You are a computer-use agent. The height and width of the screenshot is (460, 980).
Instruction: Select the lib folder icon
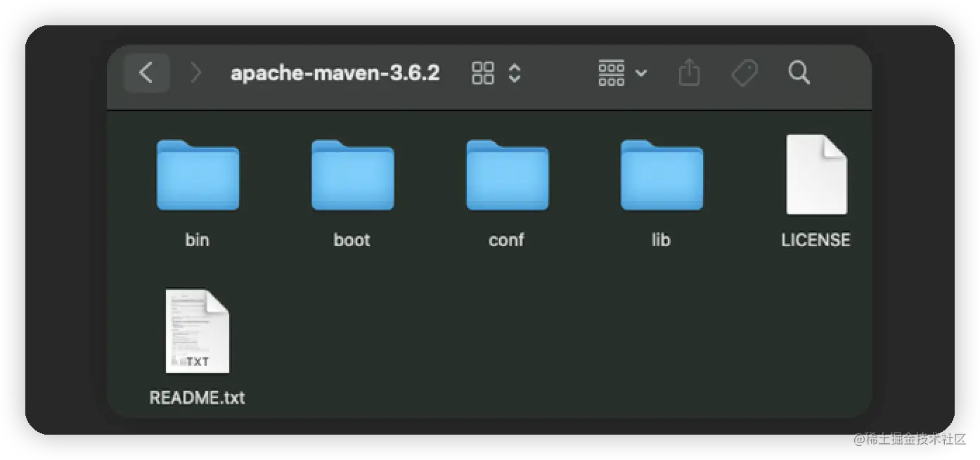tap(662, 175)
